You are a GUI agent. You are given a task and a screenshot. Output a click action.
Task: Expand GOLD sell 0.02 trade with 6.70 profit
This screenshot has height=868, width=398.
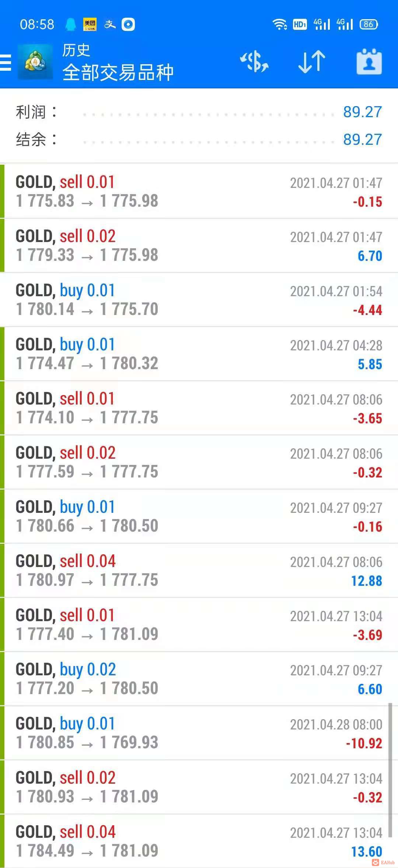199,245
